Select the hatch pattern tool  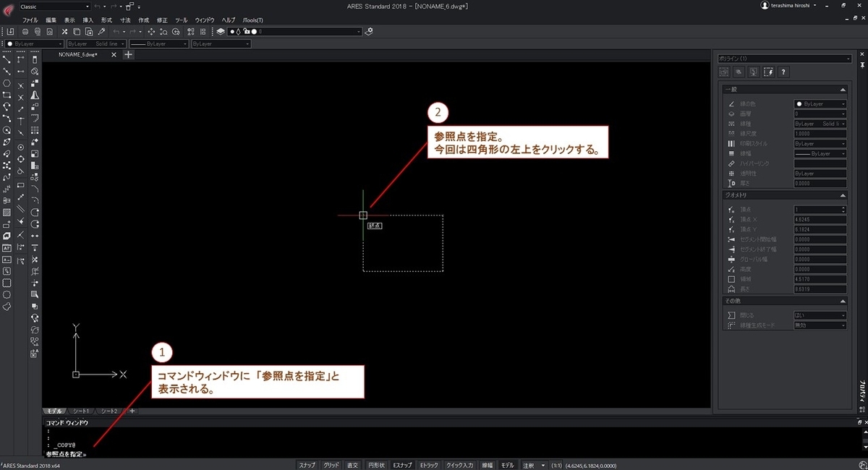point(7,213)
